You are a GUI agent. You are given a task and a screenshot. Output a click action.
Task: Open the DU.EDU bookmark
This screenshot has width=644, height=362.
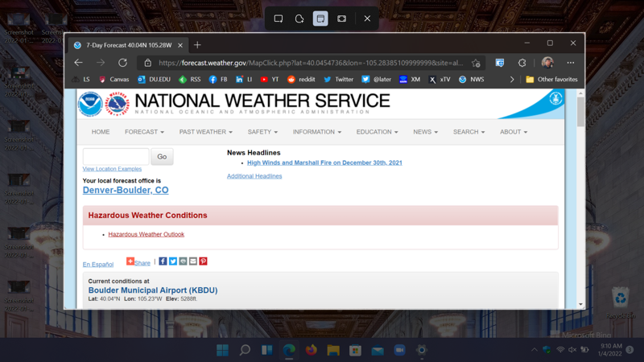[154, 80]
